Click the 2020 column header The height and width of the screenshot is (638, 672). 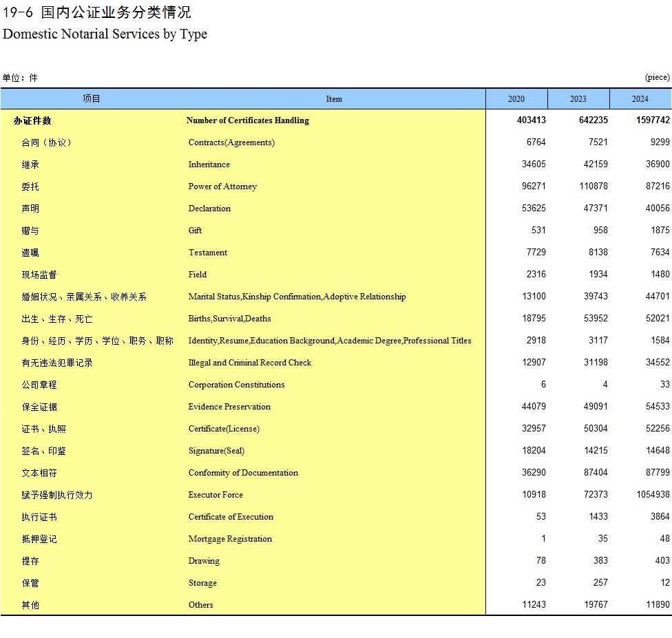pos(516,99)
